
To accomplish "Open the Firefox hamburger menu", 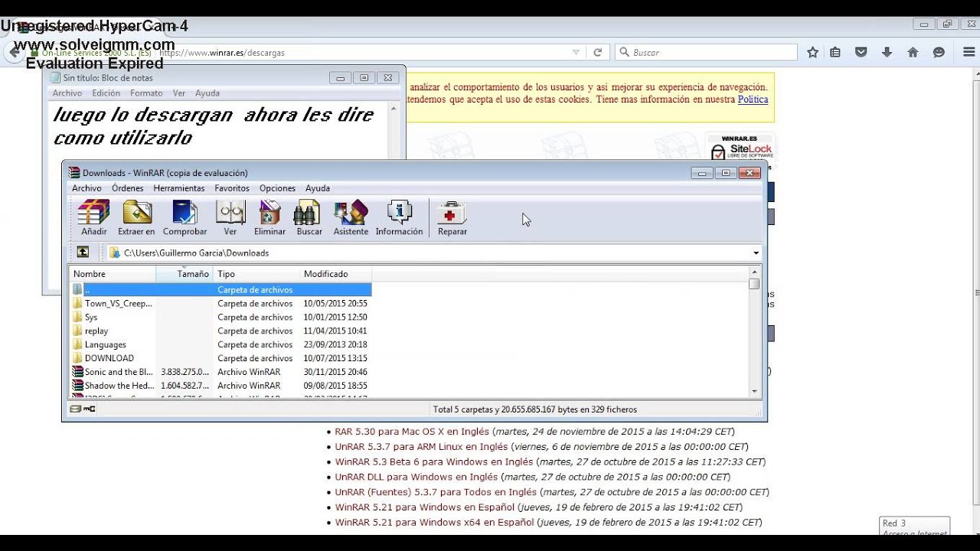I will pyautogui.click(x=968, y=53).
